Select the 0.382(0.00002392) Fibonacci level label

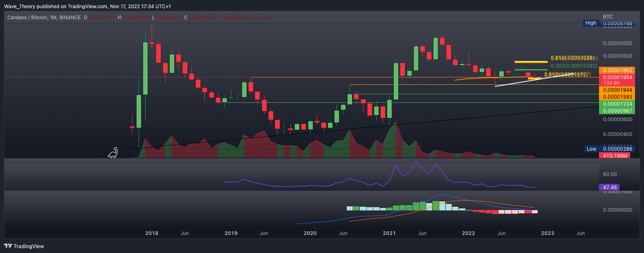pos(574,66)
